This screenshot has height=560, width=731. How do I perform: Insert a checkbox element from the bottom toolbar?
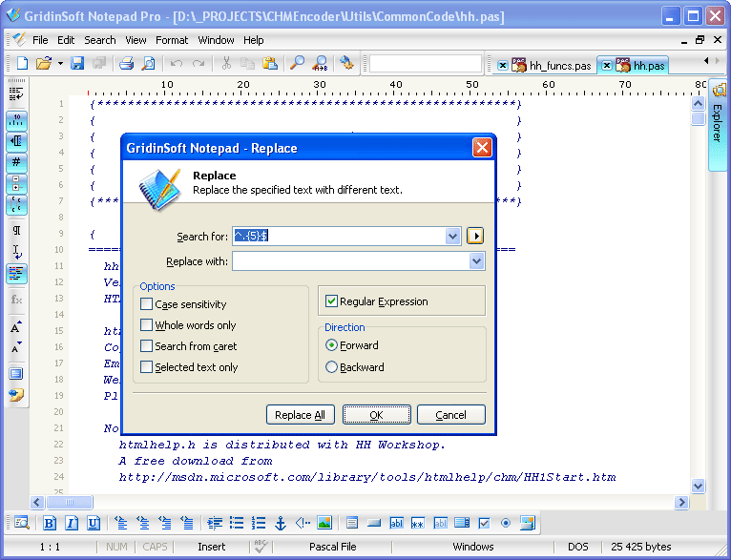484,523
